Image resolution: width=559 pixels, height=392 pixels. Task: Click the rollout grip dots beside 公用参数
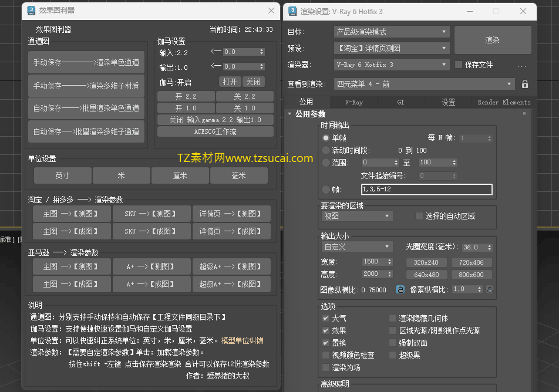coord(524,114)
